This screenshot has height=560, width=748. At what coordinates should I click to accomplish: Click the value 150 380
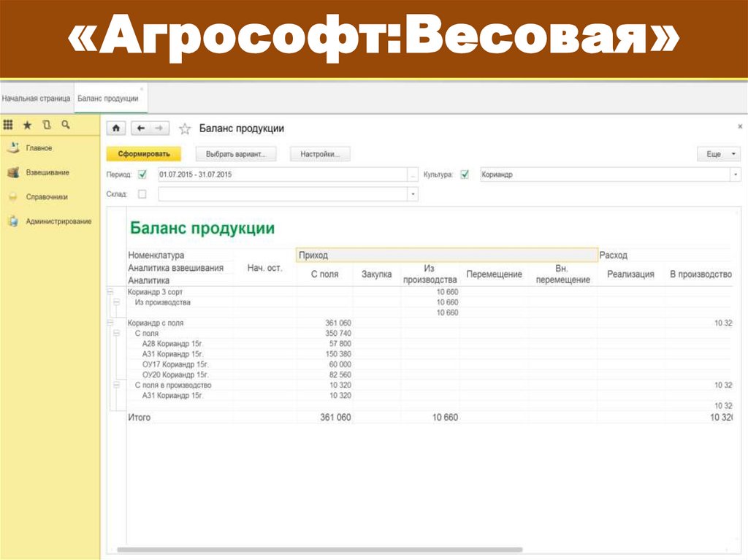338,354
